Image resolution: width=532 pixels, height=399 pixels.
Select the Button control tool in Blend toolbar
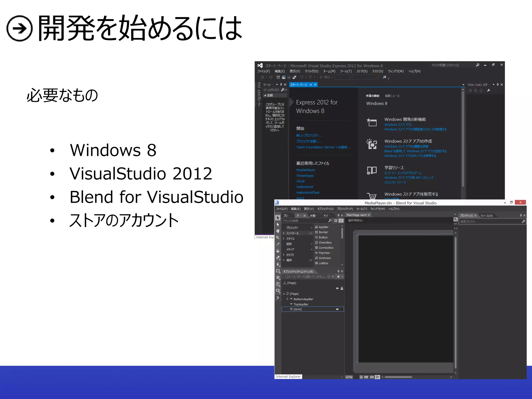point(278,291)
